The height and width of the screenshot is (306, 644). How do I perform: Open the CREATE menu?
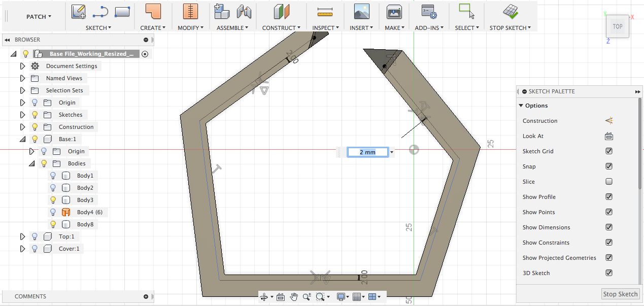pyautogui.click(x=153, y=28)
